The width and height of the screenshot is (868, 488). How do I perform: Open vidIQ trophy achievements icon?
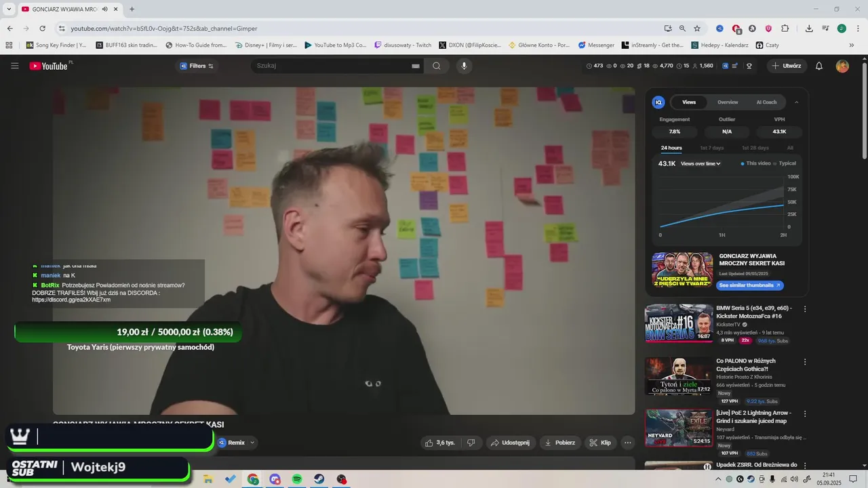(749, 66)
